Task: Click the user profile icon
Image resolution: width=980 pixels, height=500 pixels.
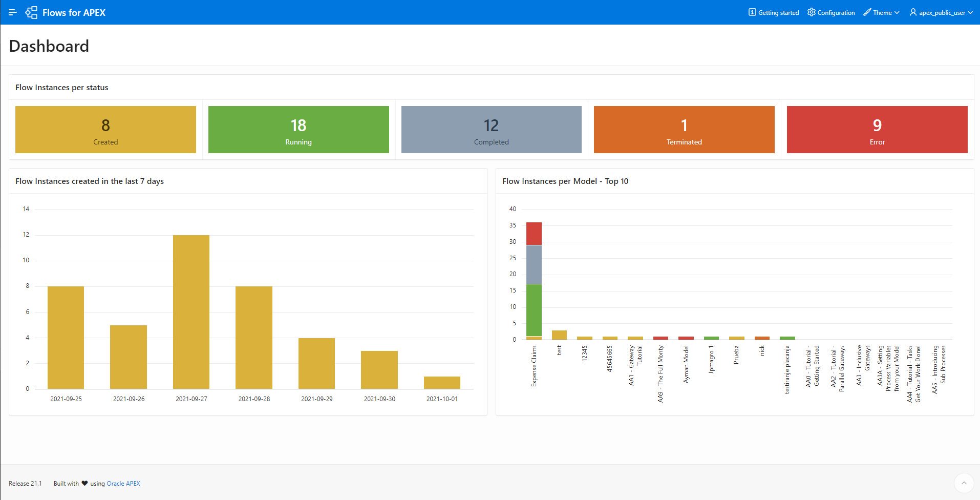Action: pos(913,12)
